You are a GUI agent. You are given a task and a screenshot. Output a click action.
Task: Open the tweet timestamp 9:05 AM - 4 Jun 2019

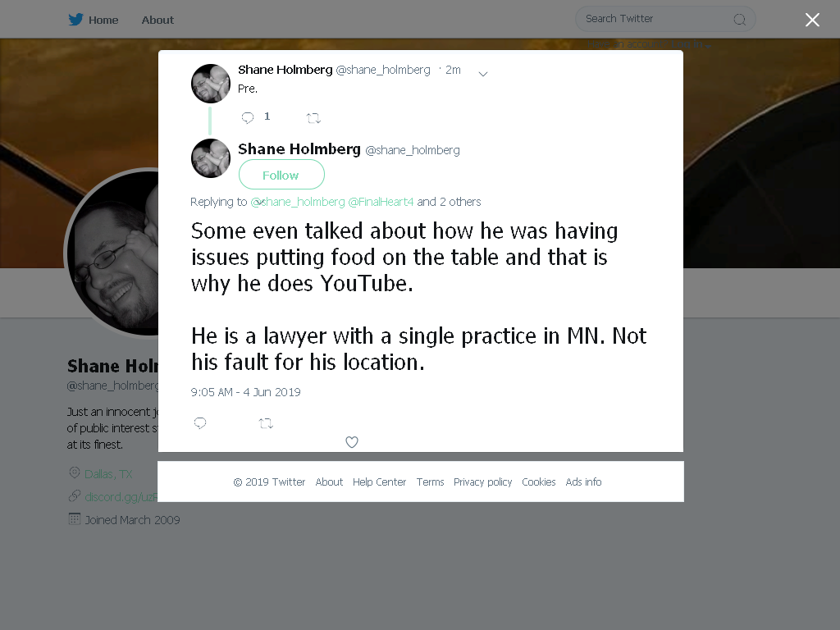pos(245,392)
